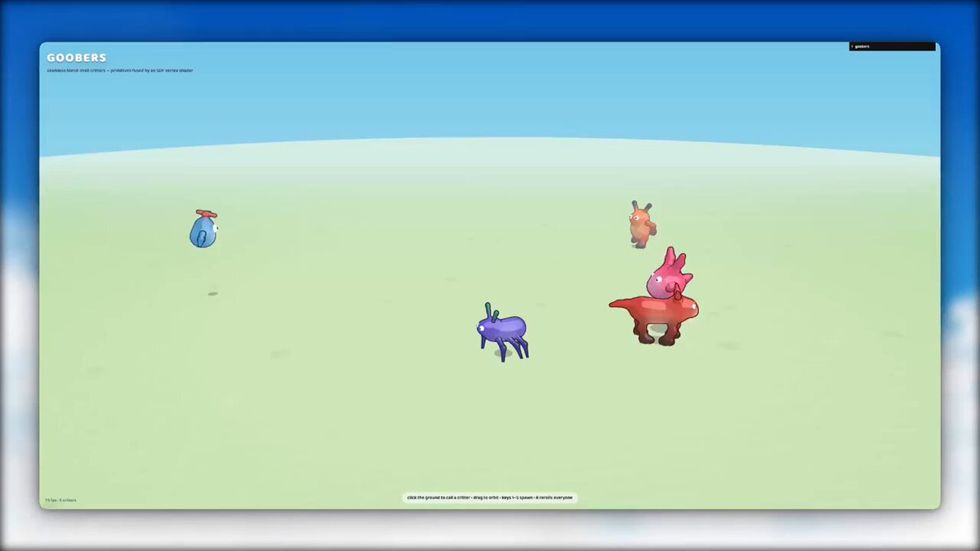The image size is (980, 551).
Task: Click the 'seamless blend-shell critters' subtitle text
Action: click(x=120, y=70)
